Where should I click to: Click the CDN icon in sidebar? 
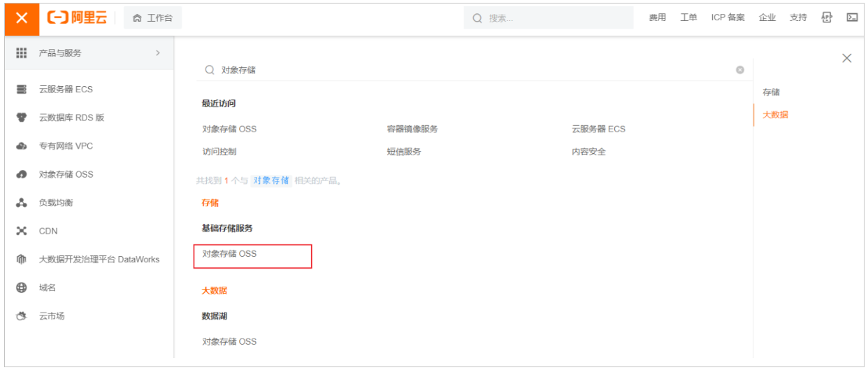[x=22, y=231]
